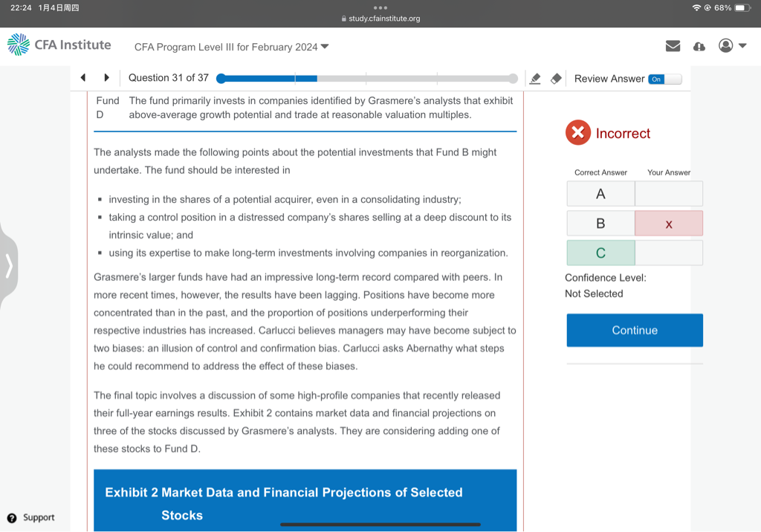
Task: Go to next question with right arrow
Action: pyautogui.click(x=106, y=78)
